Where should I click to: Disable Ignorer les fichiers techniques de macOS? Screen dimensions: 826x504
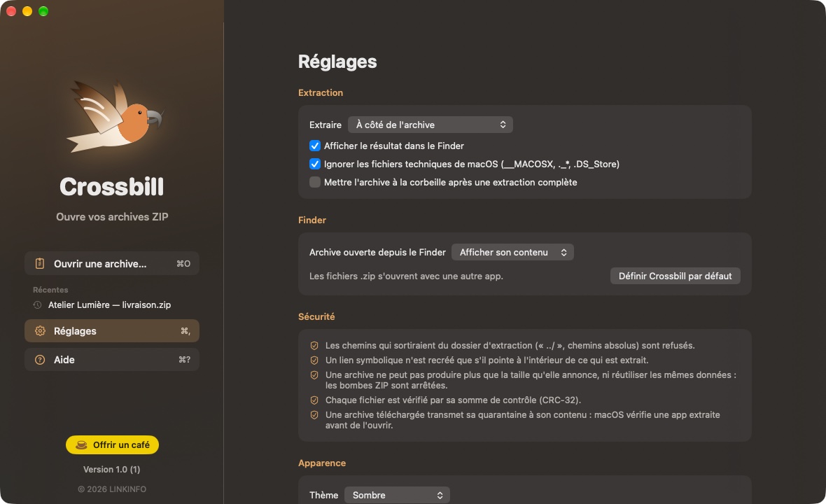pos(315,164)
